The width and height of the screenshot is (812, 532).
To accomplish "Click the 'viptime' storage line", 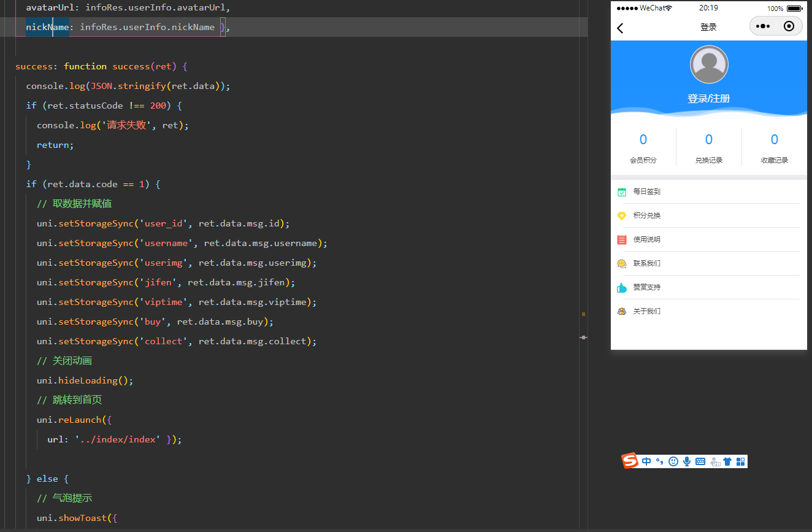I will click(x=177, y=302).
